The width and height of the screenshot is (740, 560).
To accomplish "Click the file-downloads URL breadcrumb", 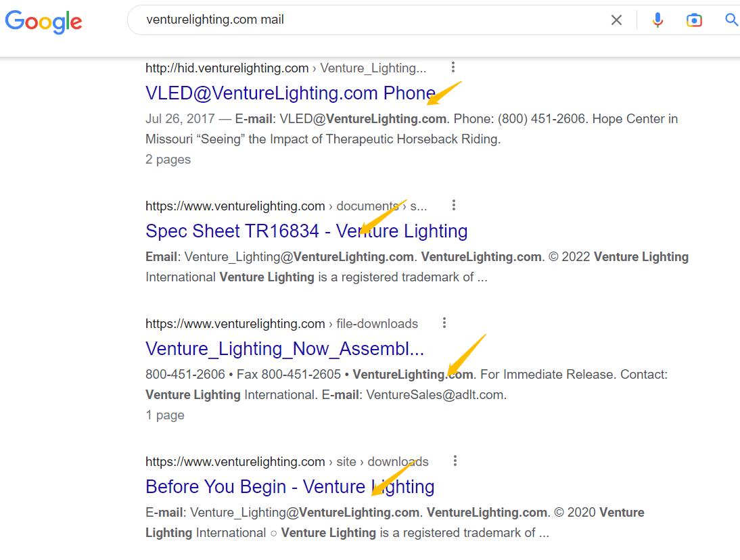I will pyautogui.click(x=281, y=323).
